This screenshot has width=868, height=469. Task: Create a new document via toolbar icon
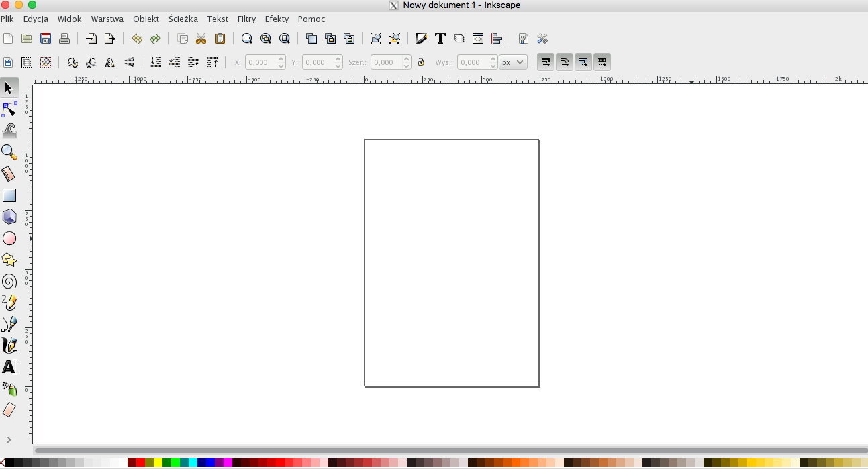[8, 38]
